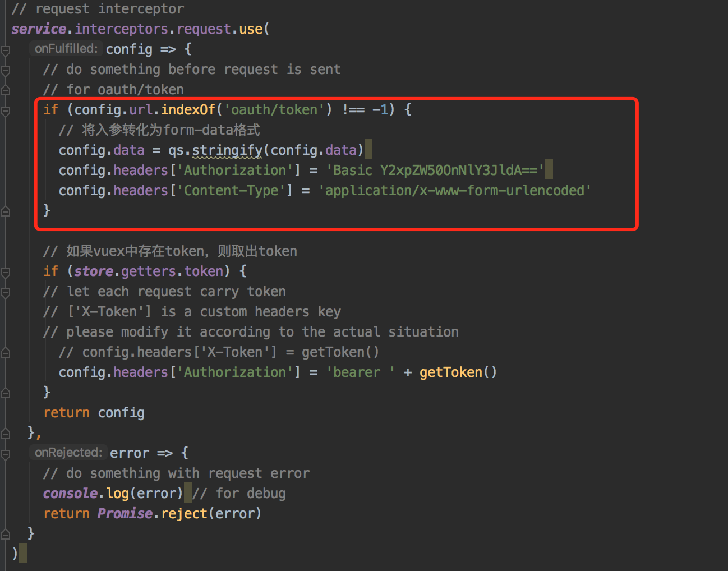Click 'interceptors' in service.interceptors.request

click(x=122, y=29)
